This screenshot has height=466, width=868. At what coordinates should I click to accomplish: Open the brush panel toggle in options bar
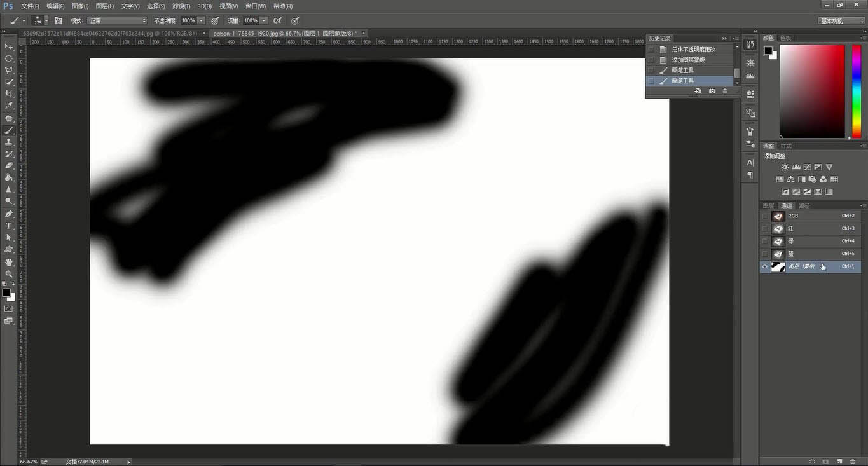point(59,20)
